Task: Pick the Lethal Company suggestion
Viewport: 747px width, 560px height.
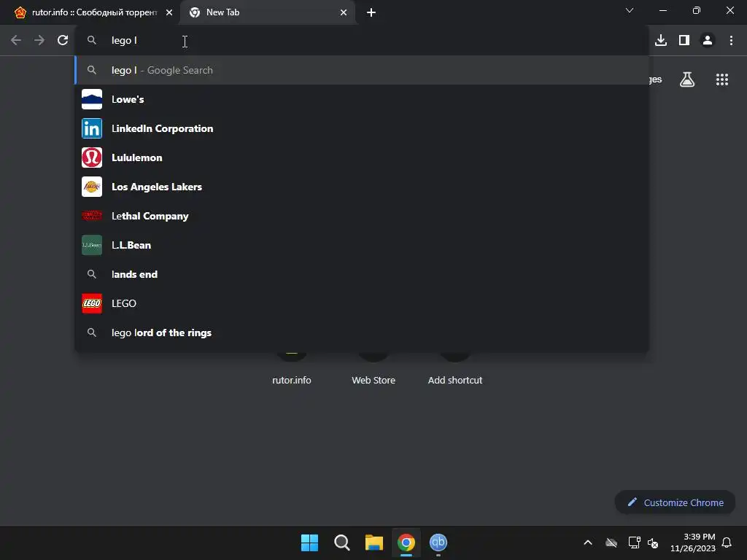Action: pyautogui.click(x=362, y=216)
